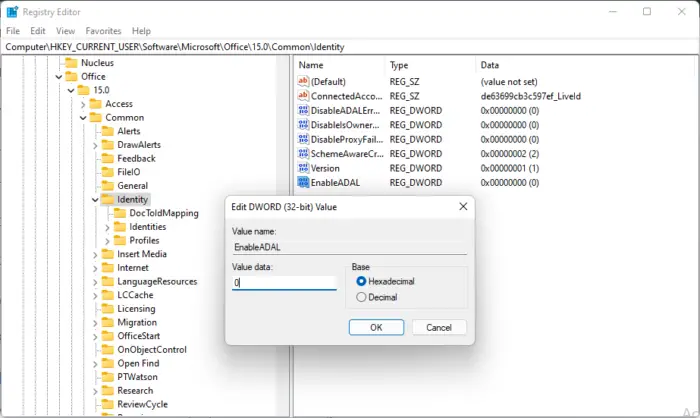Viewport: 700px width, 418px height.
Task: Click the Value data input field
Action: click(284, 282)
